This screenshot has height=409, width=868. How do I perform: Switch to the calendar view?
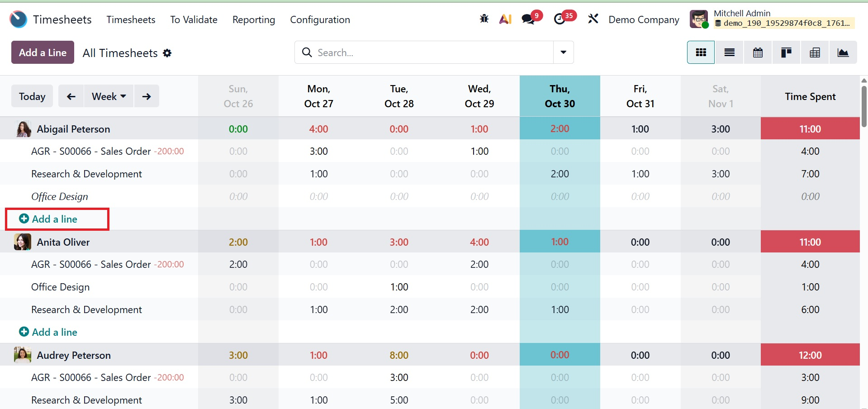click(758, 52)
